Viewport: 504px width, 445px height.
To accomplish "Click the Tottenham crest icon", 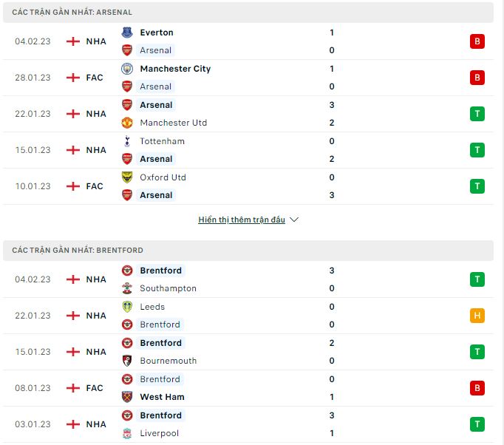I will pos(127,141).
